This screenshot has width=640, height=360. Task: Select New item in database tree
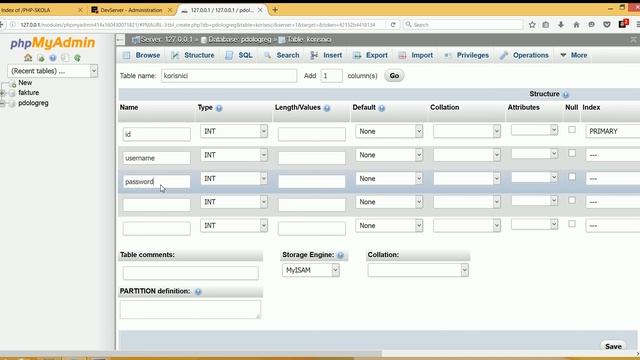[x=25, y=83]
